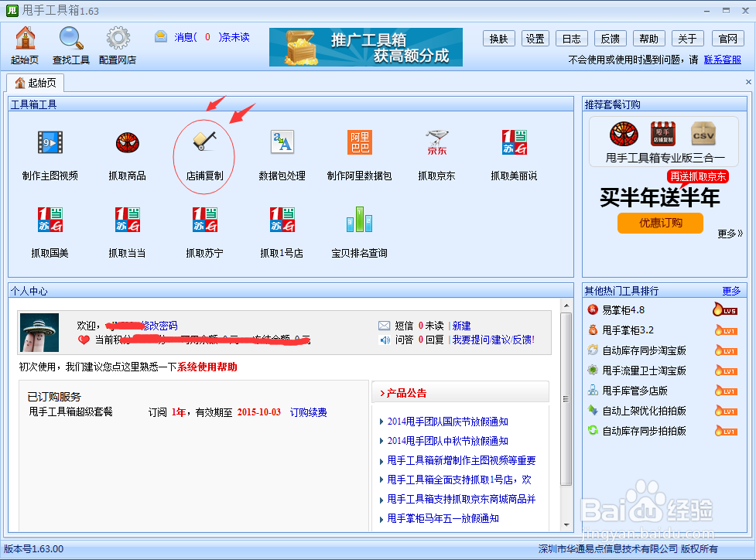Open 甩手工具箱支持抓取京东商城 announcement

[461, 499]
